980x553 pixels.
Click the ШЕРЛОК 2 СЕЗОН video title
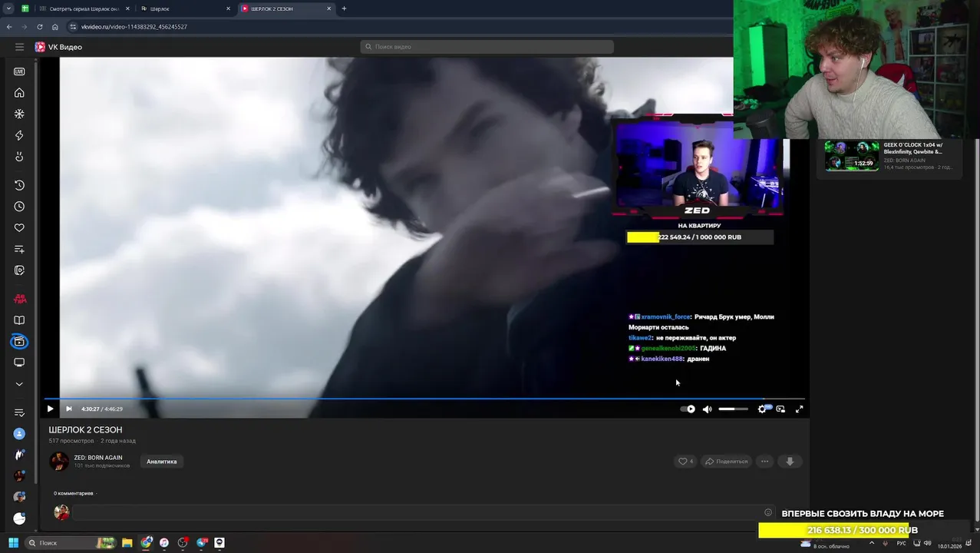(85, 430)
